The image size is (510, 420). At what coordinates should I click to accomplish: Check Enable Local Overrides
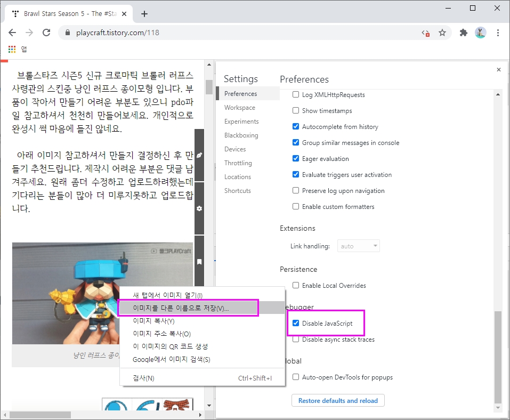pos(296,285)
